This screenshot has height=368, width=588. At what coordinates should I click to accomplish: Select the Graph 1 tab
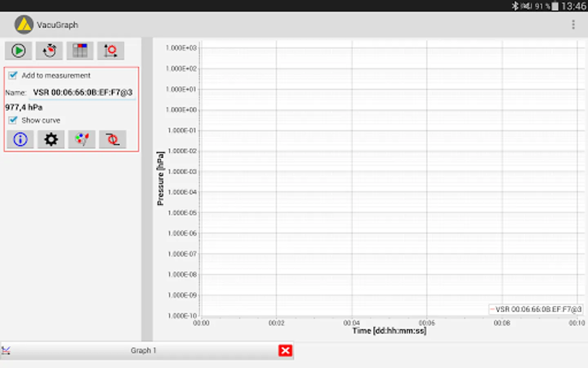[x=143, y=350]
